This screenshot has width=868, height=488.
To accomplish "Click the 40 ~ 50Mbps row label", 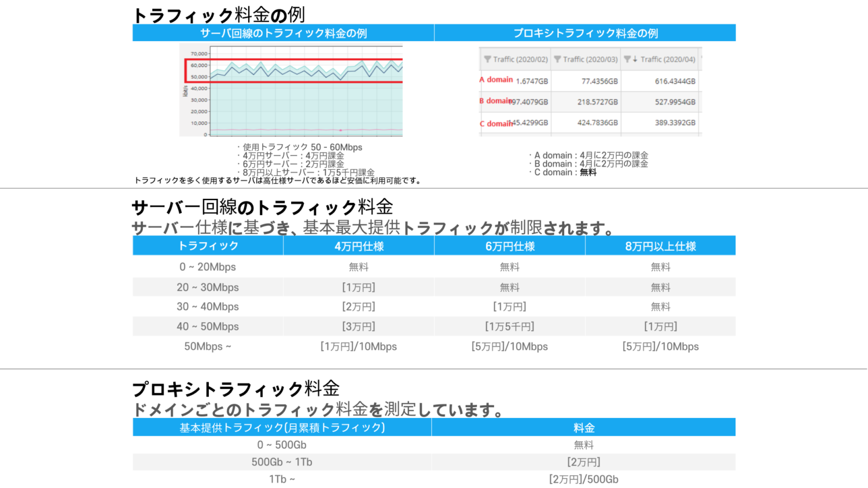I will pyautogui.click(x=208, y=327).
